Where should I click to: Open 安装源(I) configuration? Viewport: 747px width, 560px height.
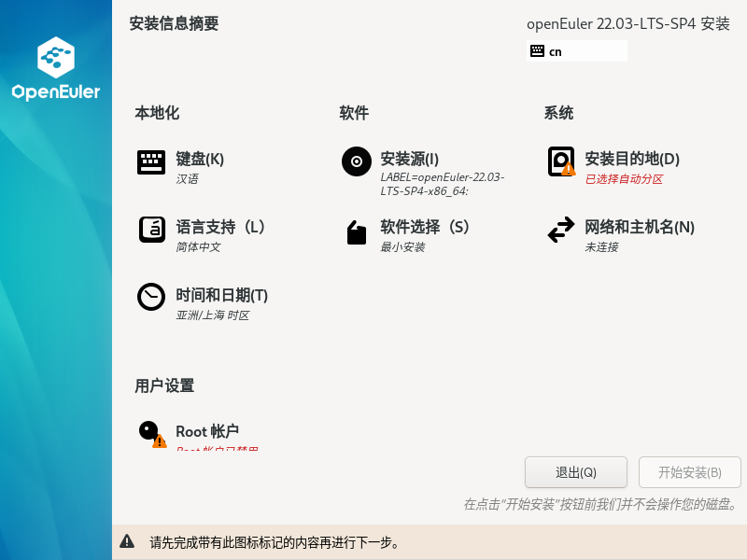(x=409, y=159)
